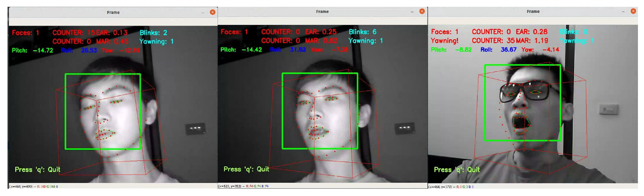
Task: Click the left window's "Frame" title
Action: click(x=113, y=13)
